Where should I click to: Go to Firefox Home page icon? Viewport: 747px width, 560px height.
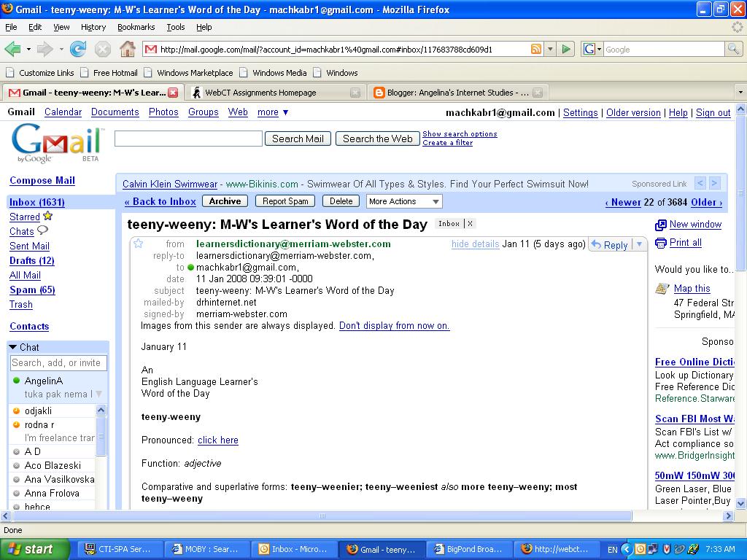tap(127, 49)
